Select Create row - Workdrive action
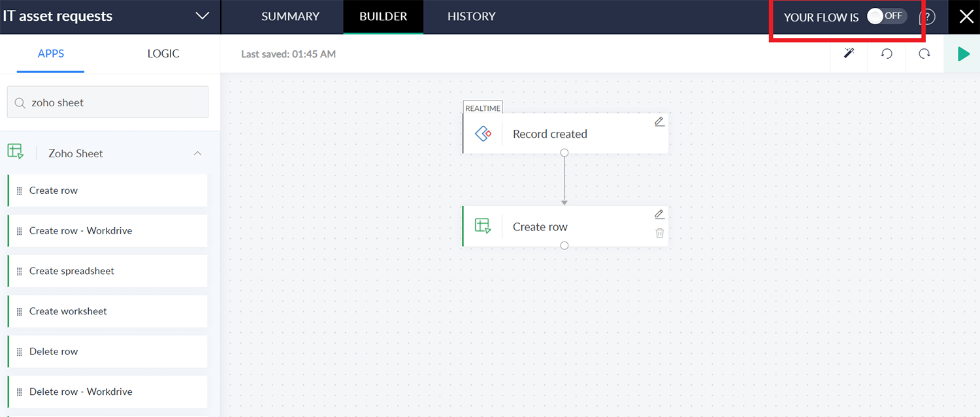This screenshot has height=417, width=980. tap(108, 231)
